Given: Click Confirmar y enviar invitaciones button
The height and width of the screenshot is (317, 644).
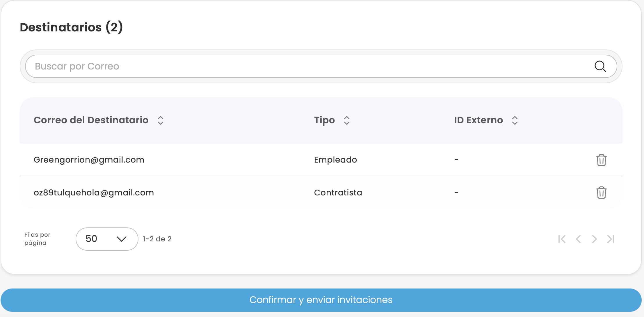Looking at the screenshot, I should pos(321,300).
